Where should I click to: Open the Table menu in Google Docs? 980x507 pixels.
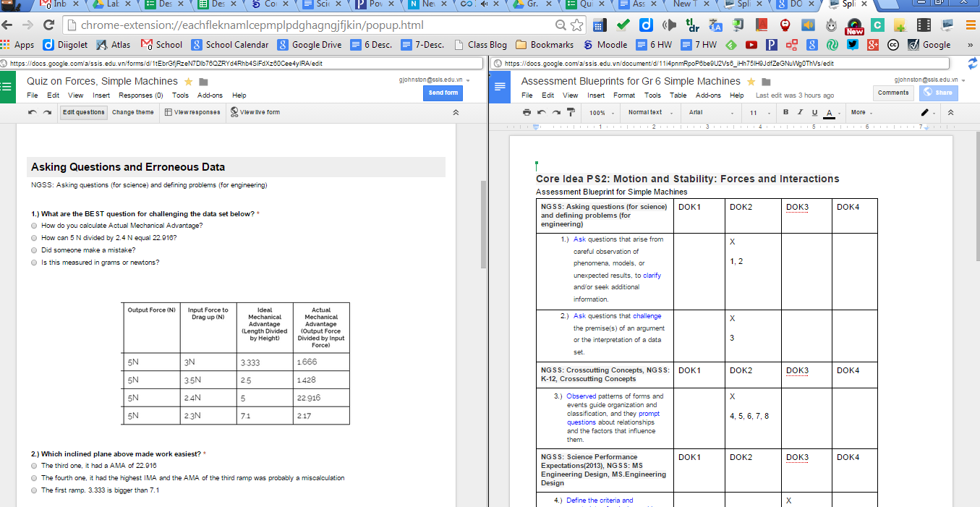678,95
